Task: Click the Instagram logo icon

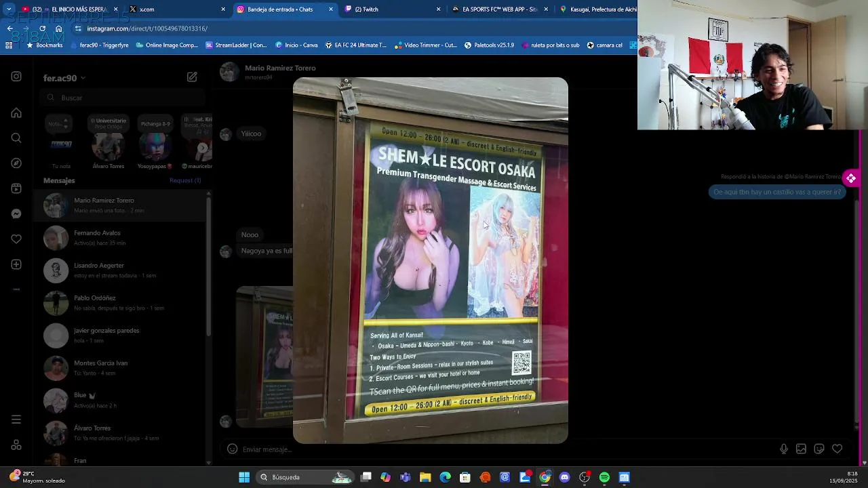Action: [16, 77]
